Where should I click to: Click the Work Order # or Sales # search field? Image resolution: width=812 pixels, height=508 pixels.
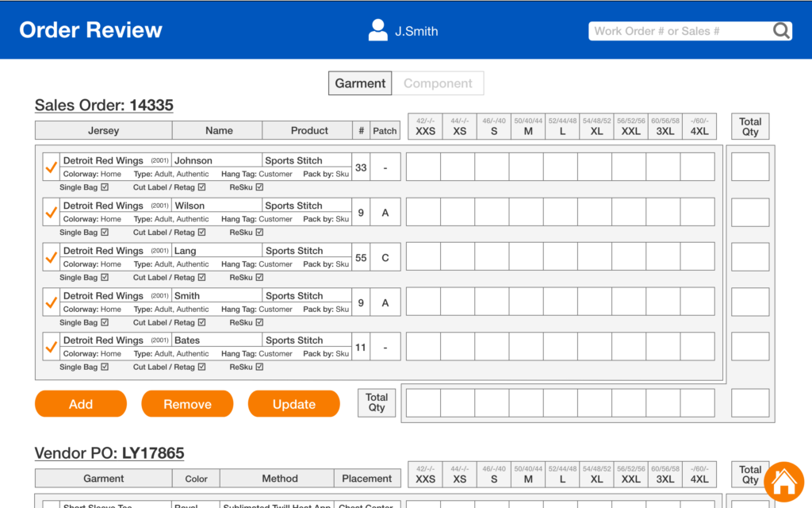pos(678,31)
